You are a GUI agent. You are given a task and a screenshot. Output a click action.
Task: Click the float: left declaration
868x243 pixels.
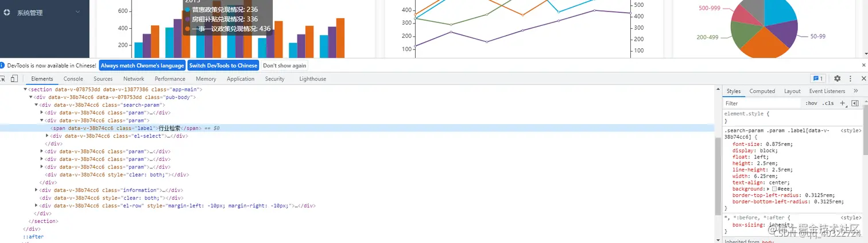pyautogui.click(x=750, y=157)
